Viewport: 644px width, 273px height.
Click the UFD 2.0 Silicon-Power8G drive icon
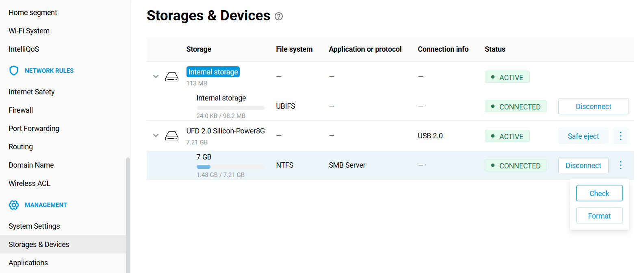[172, 135]
